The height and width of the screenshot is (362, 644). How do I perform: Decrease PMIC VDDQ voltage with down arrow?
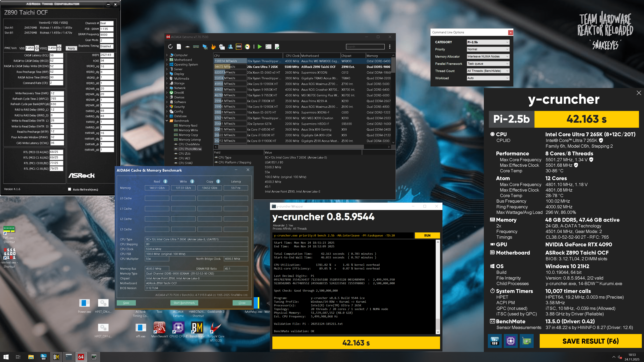(59, 49)
